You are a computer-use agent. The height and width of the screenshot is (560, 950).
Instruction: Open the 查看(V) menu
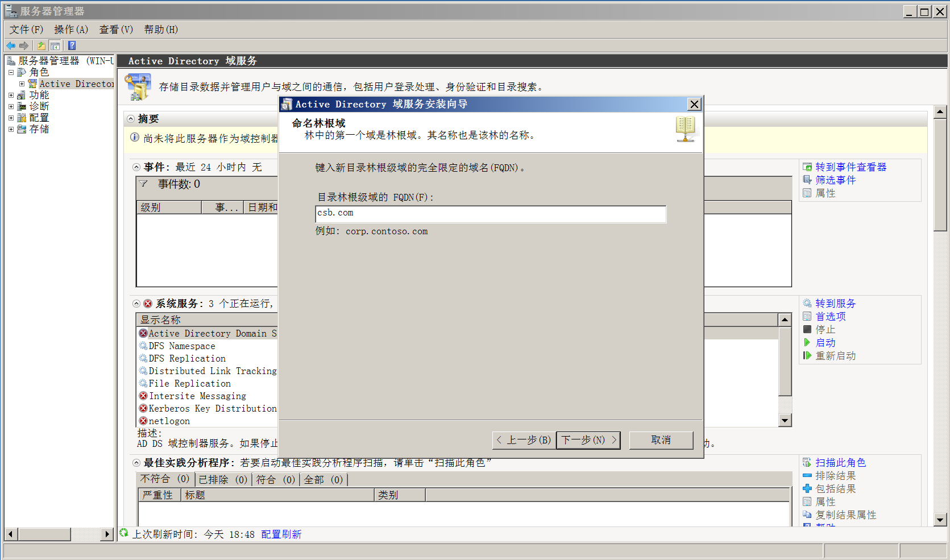(116, 30)
